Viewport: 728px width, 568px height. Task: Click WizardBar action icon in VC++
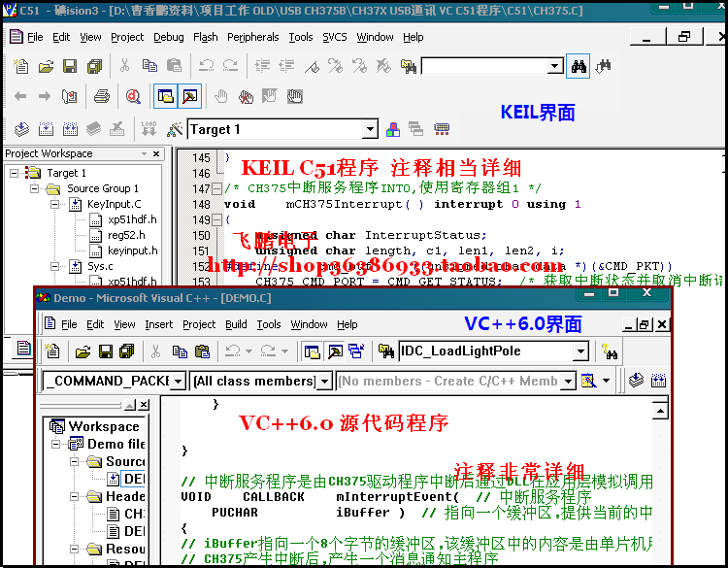tap(589, 381)
